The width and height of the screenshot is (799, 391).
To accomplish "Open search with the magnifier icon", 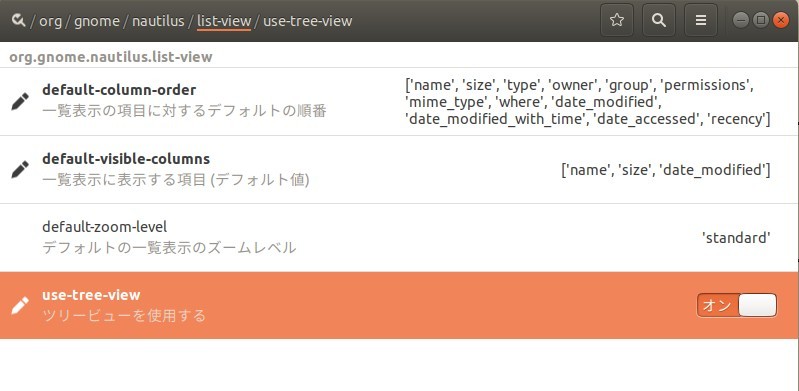I will pyautogui.click(x=659, y=20).
